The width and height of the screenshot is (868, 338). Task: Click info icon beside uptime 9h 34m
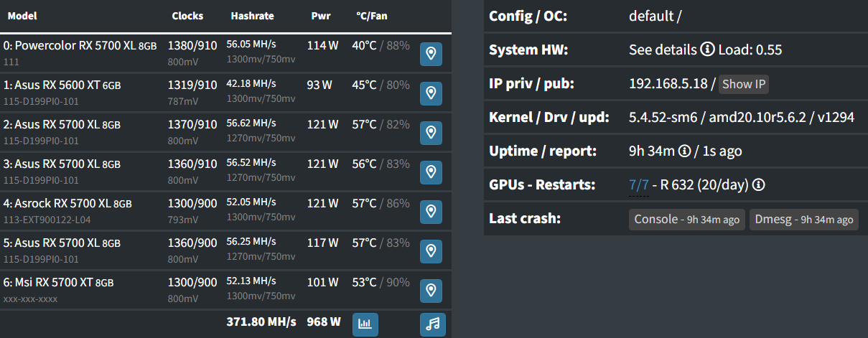tap(686, 151)
